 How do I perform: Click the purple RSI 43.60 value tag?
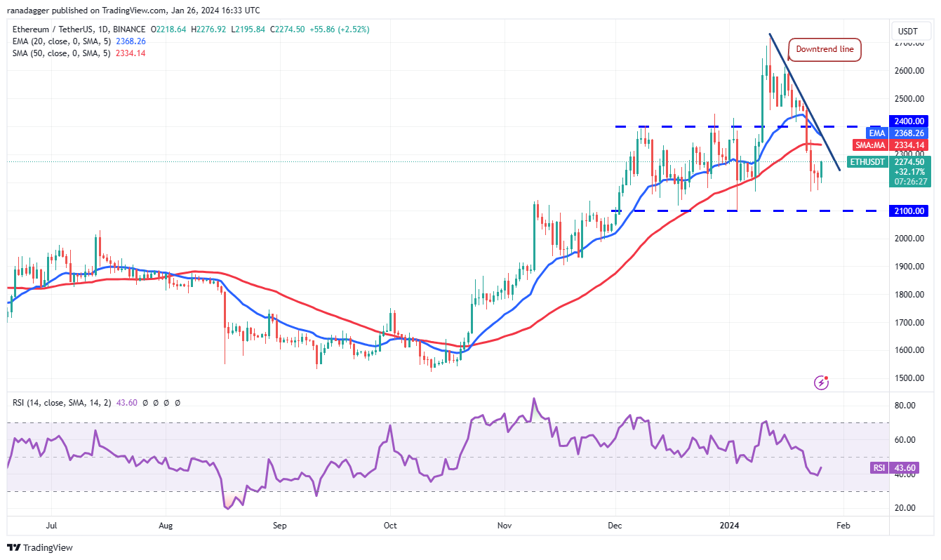tap(900, 467)
